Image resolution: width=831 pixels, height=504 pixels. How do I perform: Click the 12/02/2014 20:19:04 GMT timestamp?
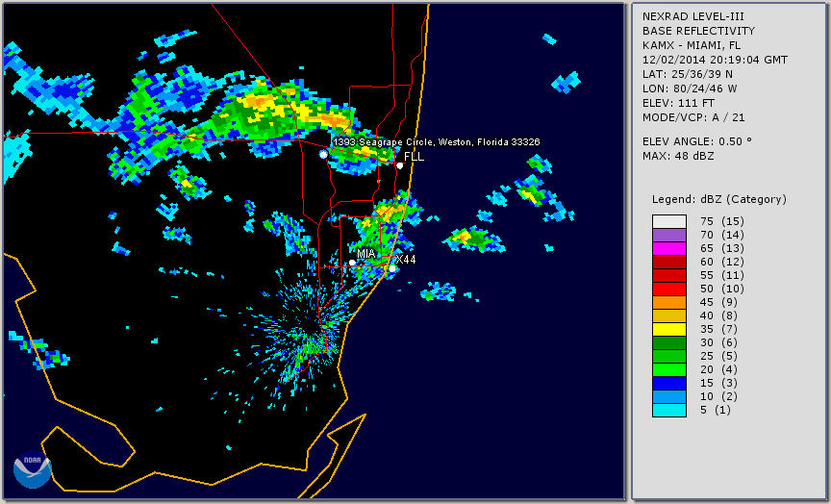pyautogui.click(x=715, y=60)
